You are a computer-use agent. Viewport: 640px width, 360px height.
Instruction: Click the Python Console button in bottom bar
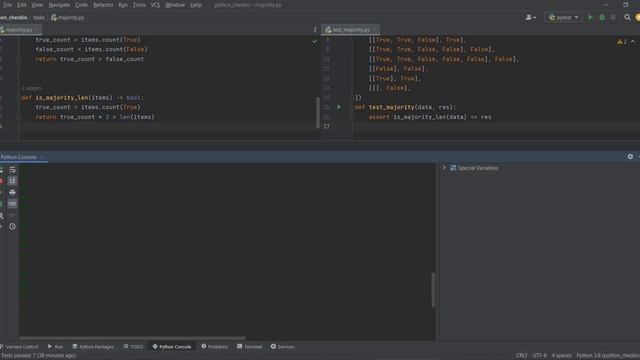pyautogui.click(x=171, y=347)
